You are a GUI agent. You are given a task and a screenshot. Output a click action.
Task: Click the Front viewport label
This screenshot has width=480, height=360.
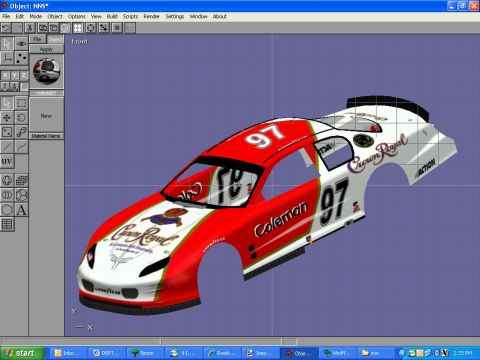(x=79, y=41)
